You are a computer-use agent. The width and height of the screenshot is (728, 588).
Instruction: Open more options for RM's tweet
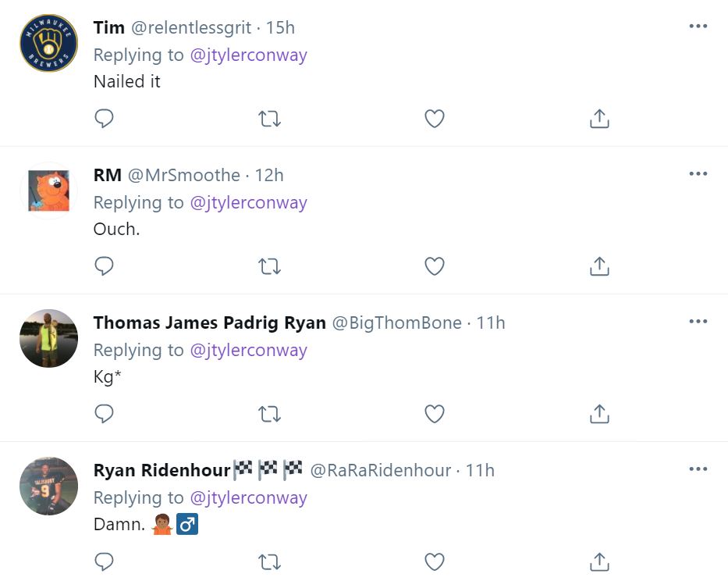(698, 173)
